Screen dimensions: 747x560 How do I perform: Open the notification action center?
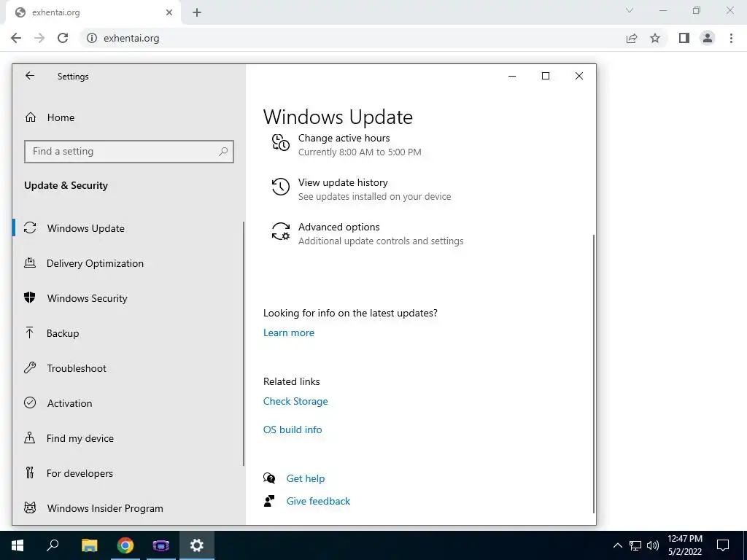click(723, 545)
